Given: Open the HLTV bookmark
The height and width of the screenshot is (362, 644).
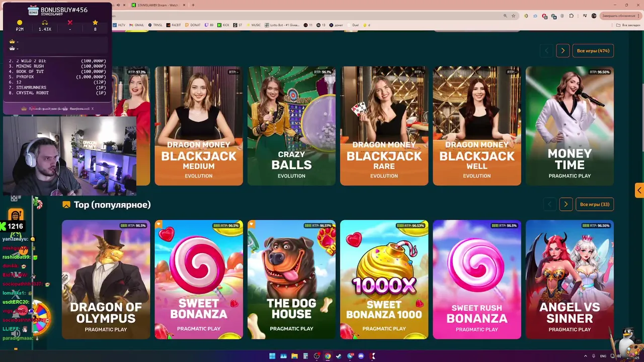Looking at the screenshot, I should [119, 25].
